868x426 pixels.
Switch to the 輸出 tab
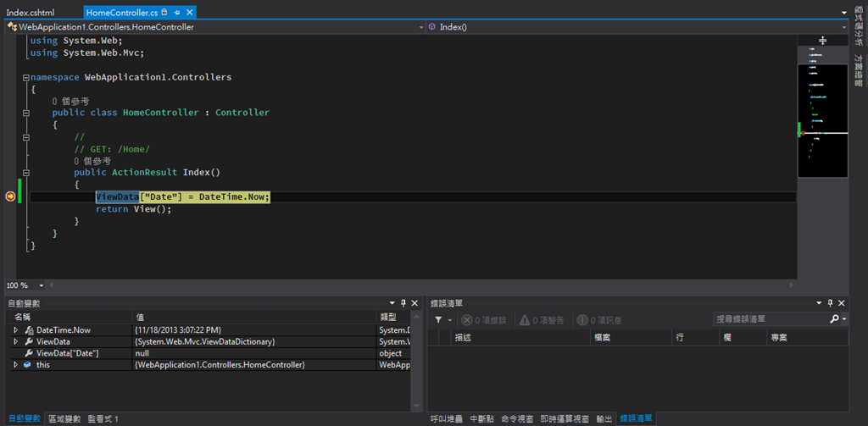tap(604, 419)
